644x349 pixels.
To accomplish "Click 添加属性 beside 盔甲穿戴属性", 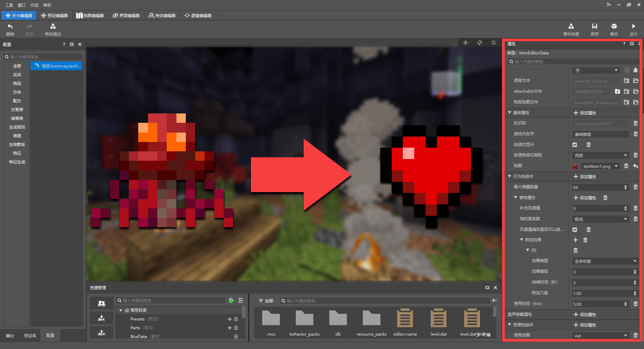I will (585, 314).
